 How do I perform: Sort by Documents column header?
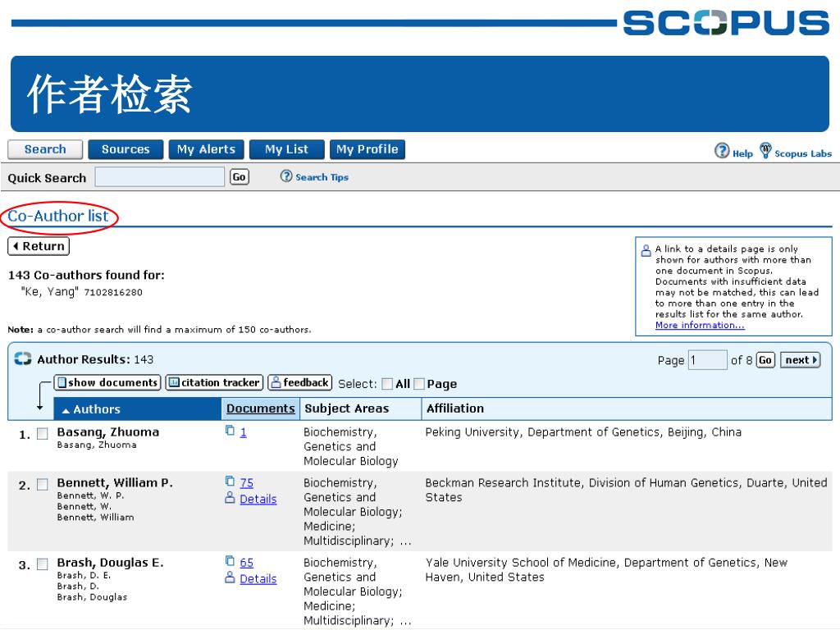pos(260,409)
